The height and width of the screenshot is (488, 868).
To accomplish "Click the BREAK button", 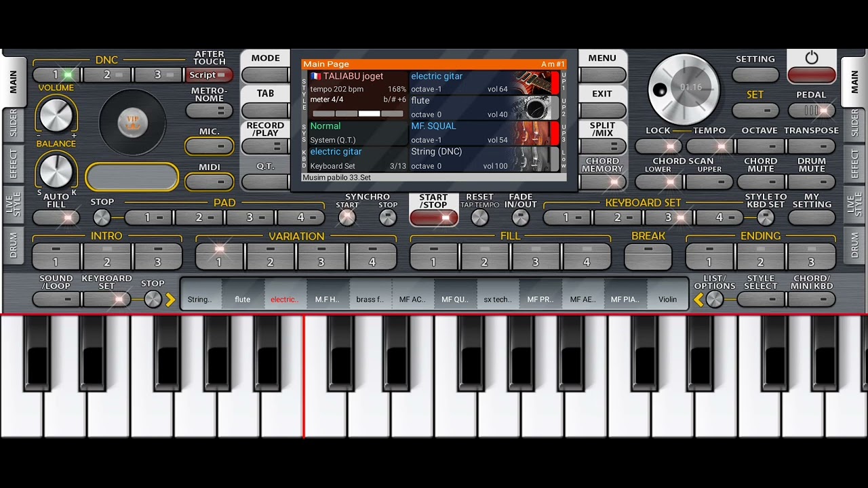I will (x=648, y=256).
